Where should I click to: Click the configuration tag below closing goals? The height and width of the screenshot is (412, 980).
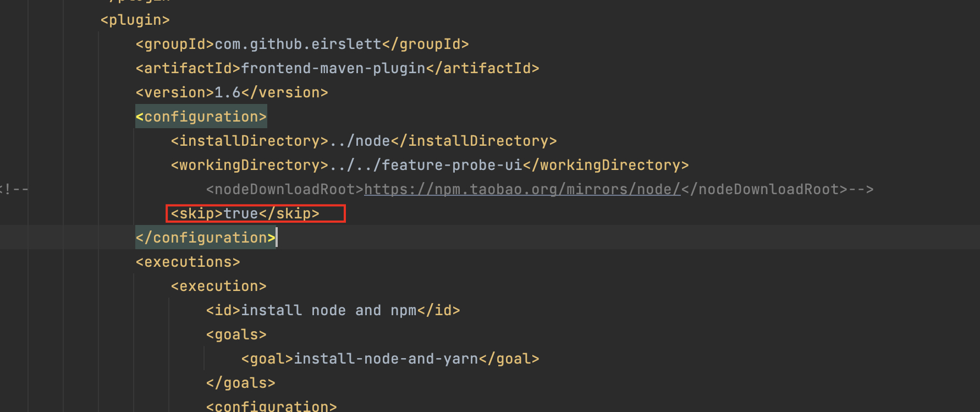point(271,406)
